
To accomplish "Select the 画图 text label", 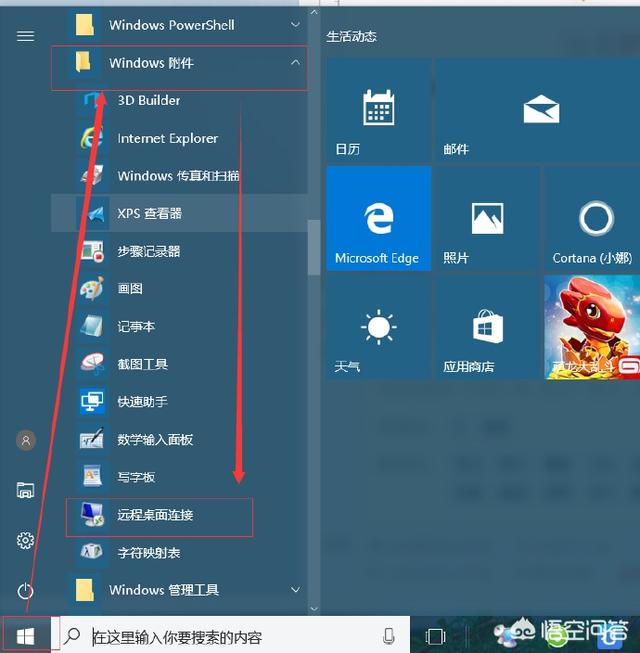I will coord(130,289).
